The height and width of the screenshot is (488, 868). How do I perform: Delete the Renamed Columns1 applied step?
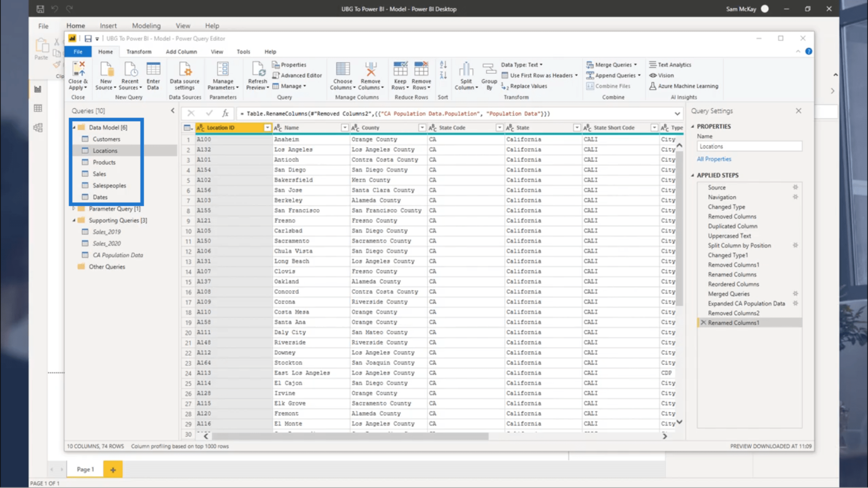click(x=703, y=323)
